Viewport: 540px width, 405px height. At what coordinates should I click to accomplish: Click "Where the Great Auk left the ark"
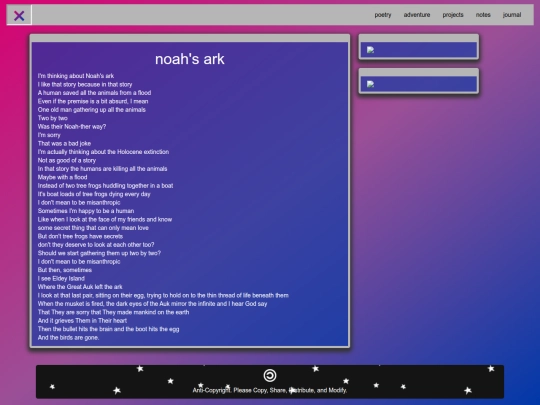click(80, 287)
